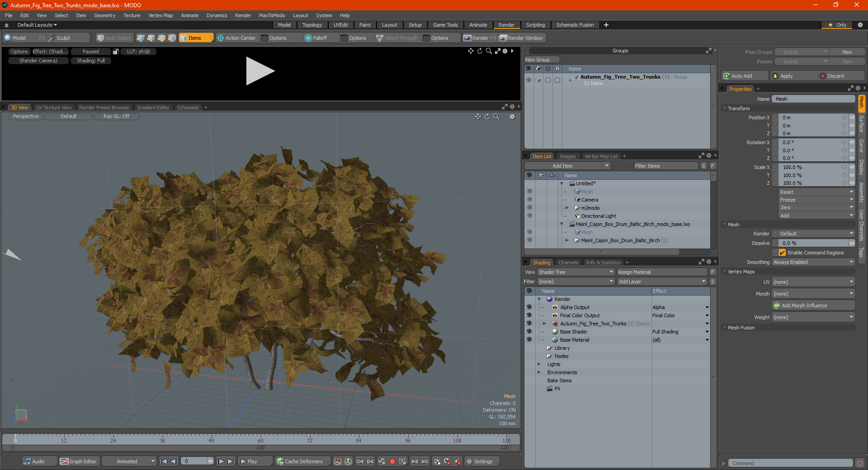Toggle the preview lock icon
The width and height of the screenshot is (868, 470).
tap(116, 52)
